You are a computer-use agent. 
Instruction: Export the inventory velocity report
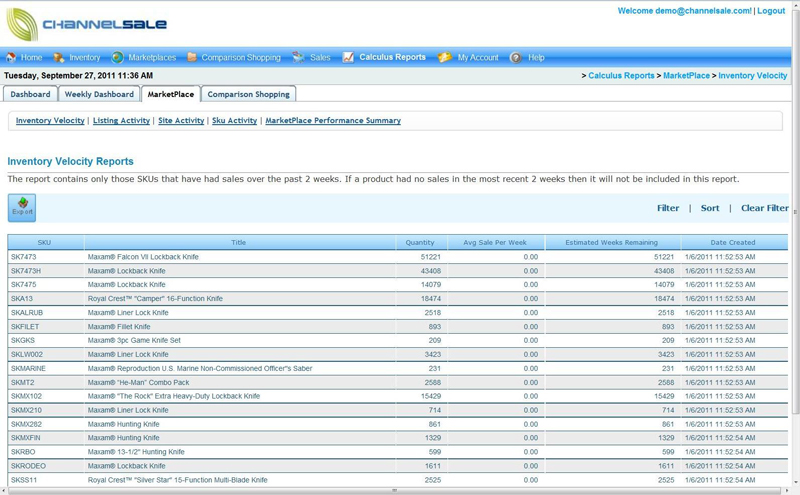(22, 207)
